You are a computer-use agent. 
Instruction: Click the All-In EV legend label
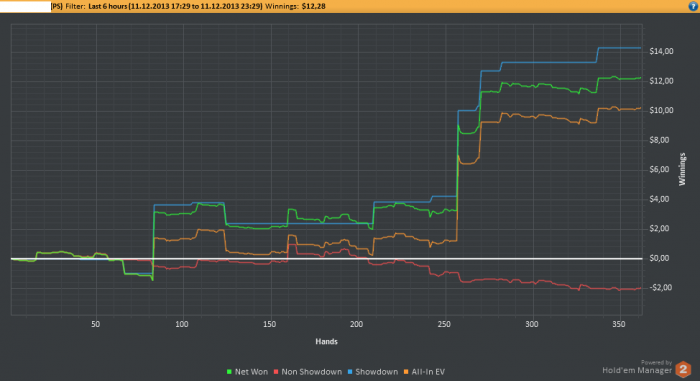pos(428,372)
